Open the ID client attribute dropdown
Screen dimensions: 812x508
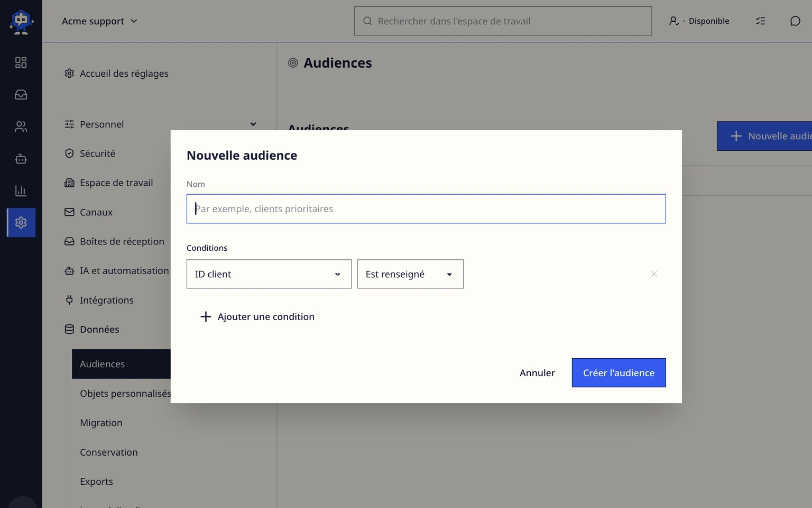tap(269, 274)
